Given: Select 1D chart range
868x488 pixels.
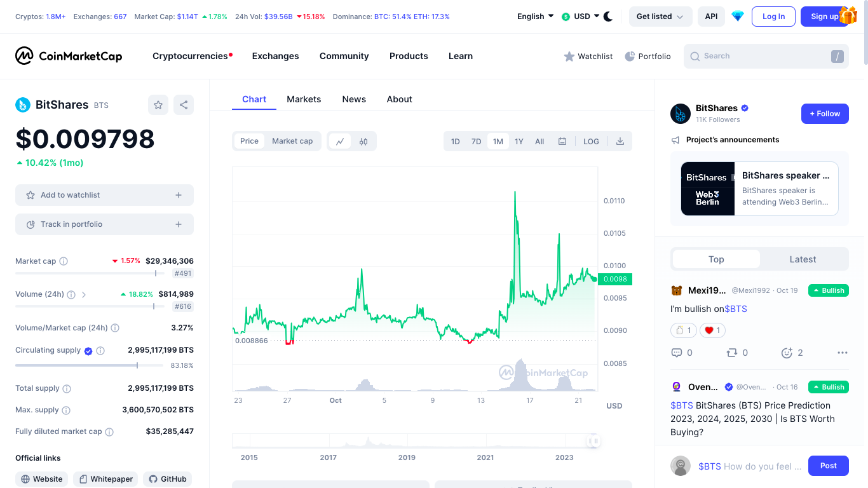Looking at the screenshot, I should point(456,141).
